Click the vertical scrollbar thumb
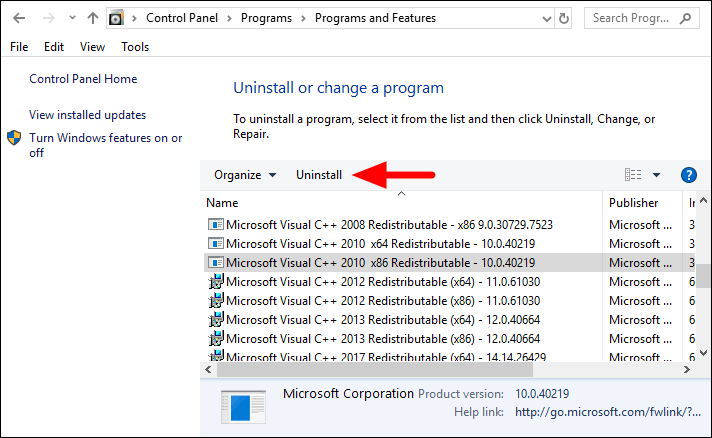The width and height of the screenshot is (712, 438). (703, 276)
